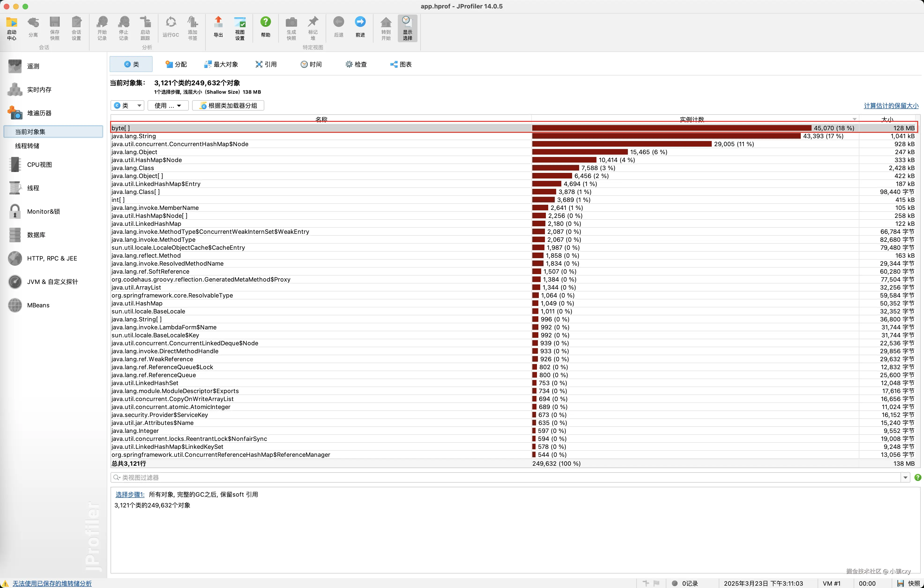Toggle the 显示选择 (Show Selection) toolbar button

pos(407,28)
